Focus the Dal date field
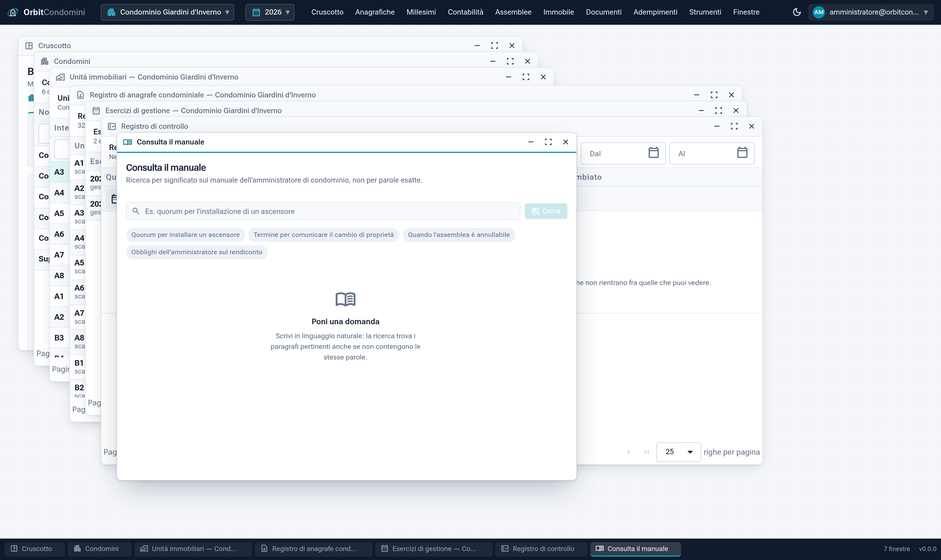The height and width of the screenshot is (560, 941). pyautogui.click(x=623, y=153)
